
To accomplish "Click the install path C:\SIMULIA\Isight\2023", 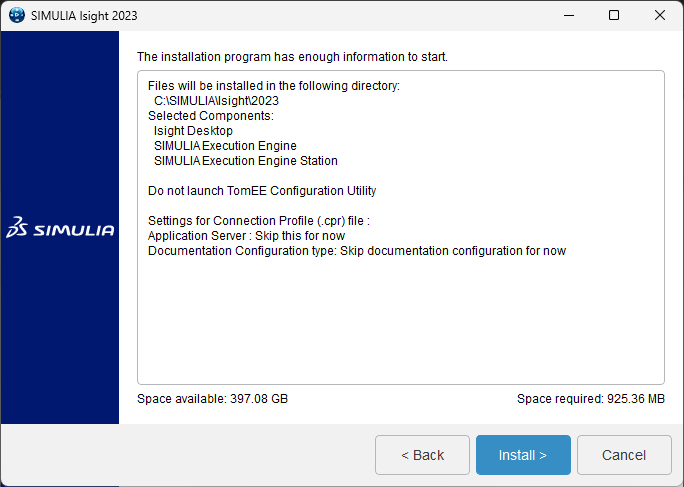I will pos(216,101).
